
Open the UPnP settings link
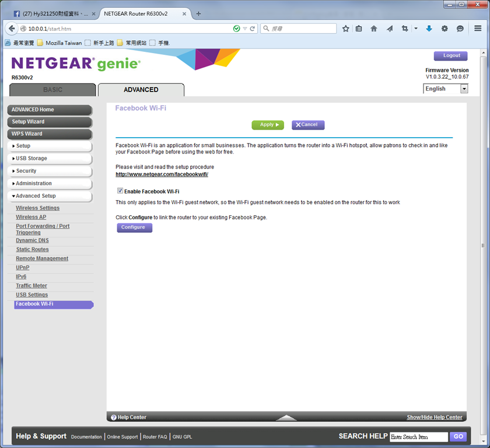[23, 267]
